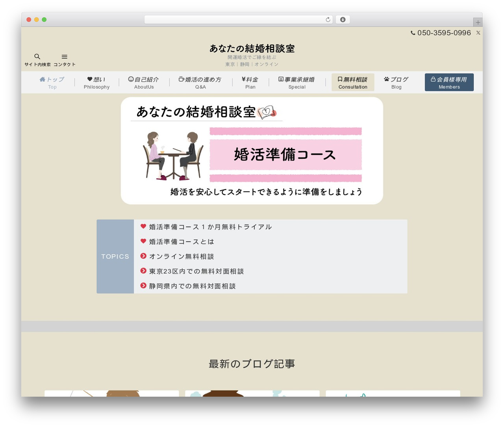Image resolution: width=504 pixels, height=427 pixels.
Task: Click the chevron icon next to オンライン無料相談
Action: (x=143, y=256)
